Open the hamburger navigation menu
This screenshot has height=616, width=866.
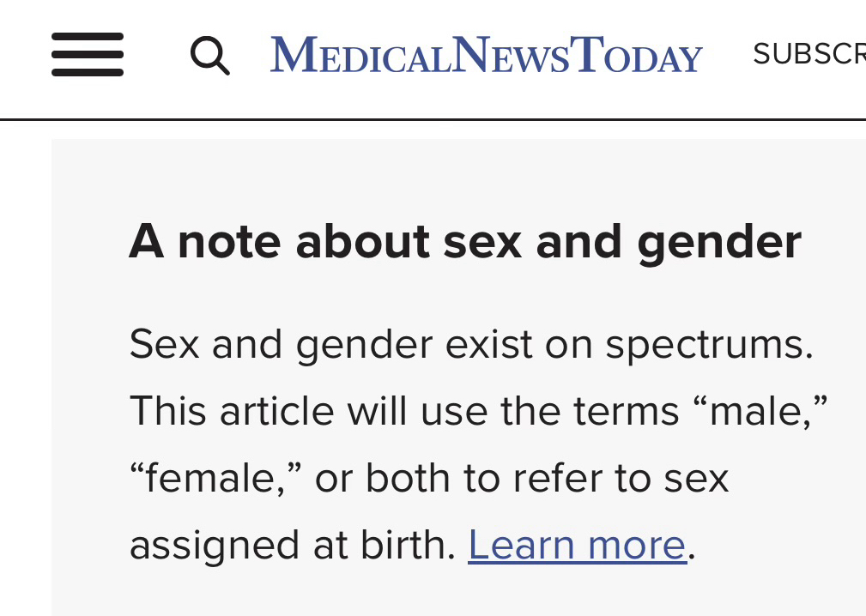point(88,54)
